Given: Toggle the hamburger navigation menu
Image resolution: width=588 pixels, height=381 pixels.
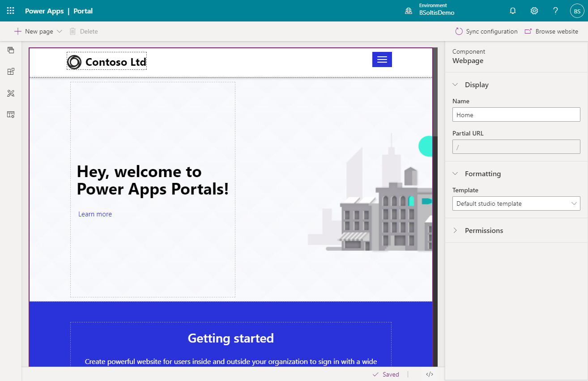Looking at the screenshot, I should coord(382,59).
